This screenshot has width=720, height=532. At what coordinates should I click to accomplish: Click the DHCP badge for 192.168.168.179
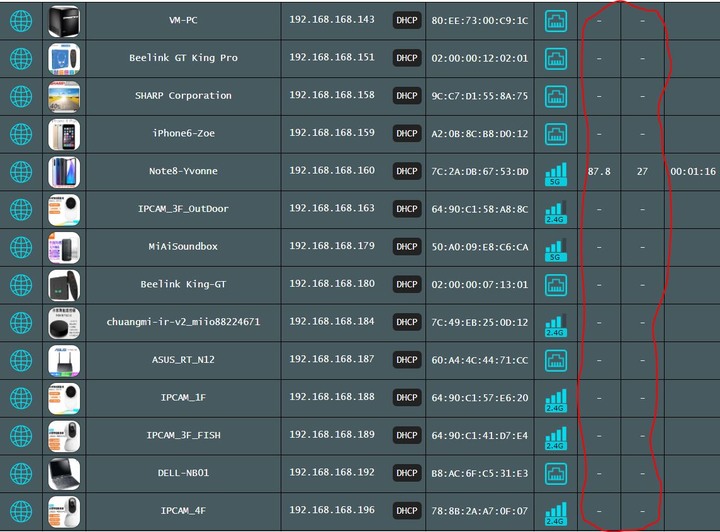(407, 246)
